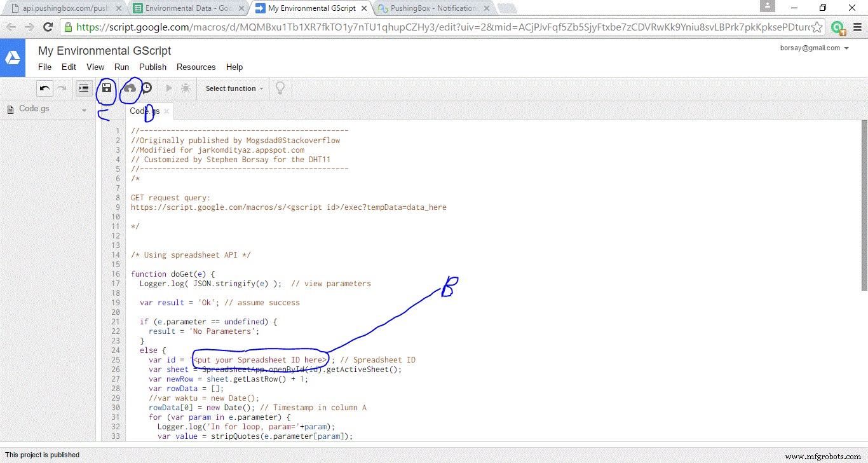Screen dimensions: 868x463
Task: Click the browser back navigation button
Action: click(x=11, y=28)
